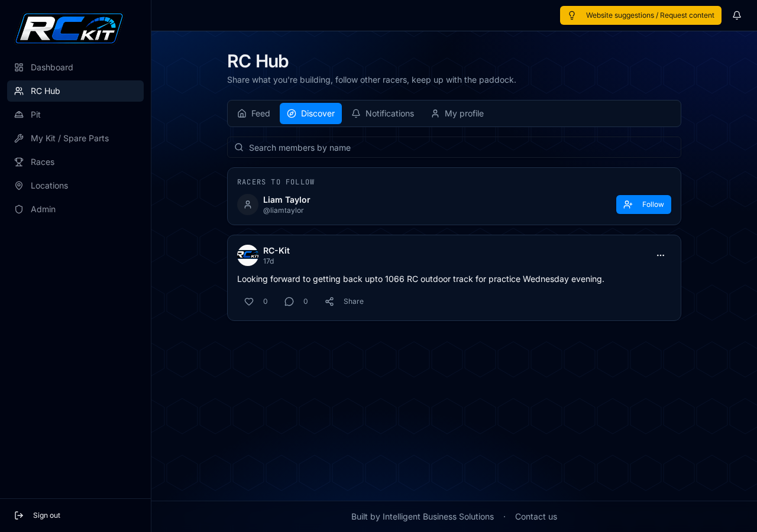Viewport: 757px width, 532px height.
Task: Open My Kit / Spare Parts
Action: [75, 138]
